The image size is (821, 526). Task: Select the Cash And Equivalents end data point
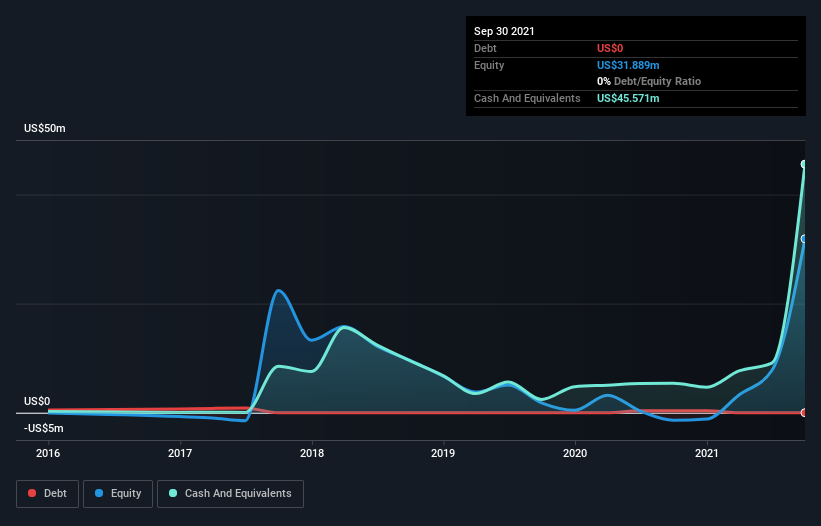[x=804, y=164]
